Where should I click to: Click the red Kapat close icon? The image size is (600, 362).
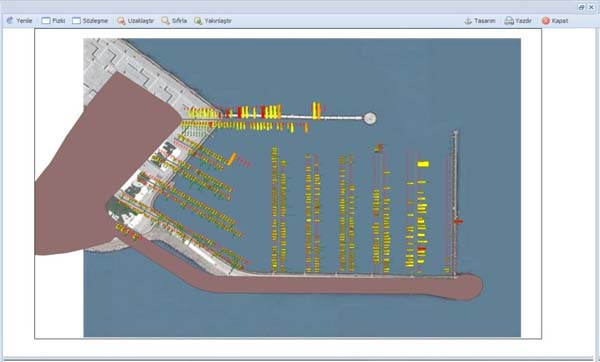pyautogui.click(x=546, y=21)
